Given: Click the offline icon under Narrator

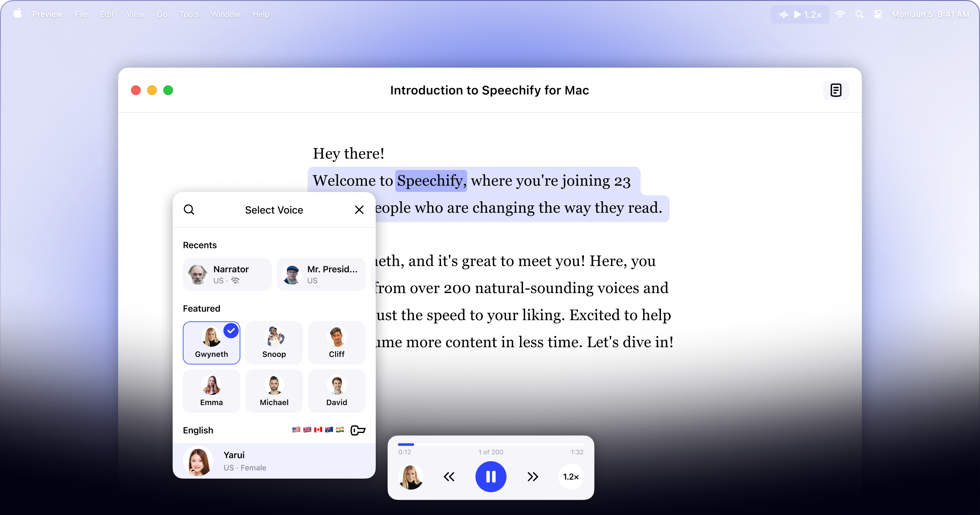Looking at the screenshot, I should (235, 281).
